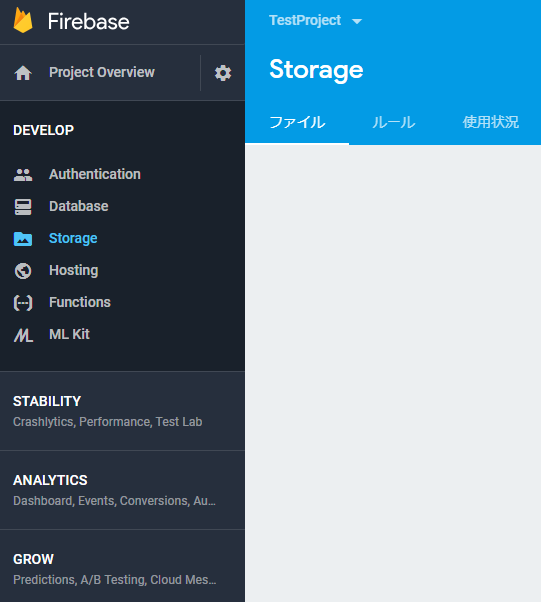Image resolution: width=541 pixels, height=602 pixels.
Task: Select Storage in the sidebar
Action: tap(73, 238)
